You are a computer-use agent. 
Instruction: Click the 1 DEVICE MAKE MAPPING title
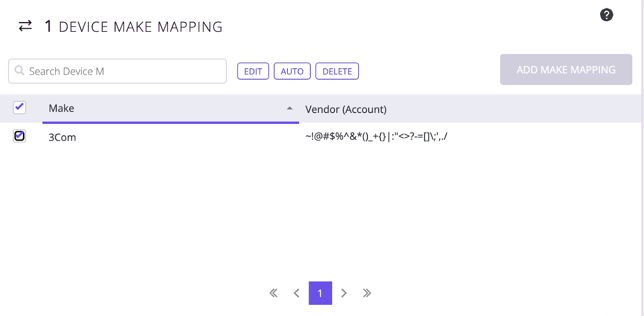coord(133,27)
